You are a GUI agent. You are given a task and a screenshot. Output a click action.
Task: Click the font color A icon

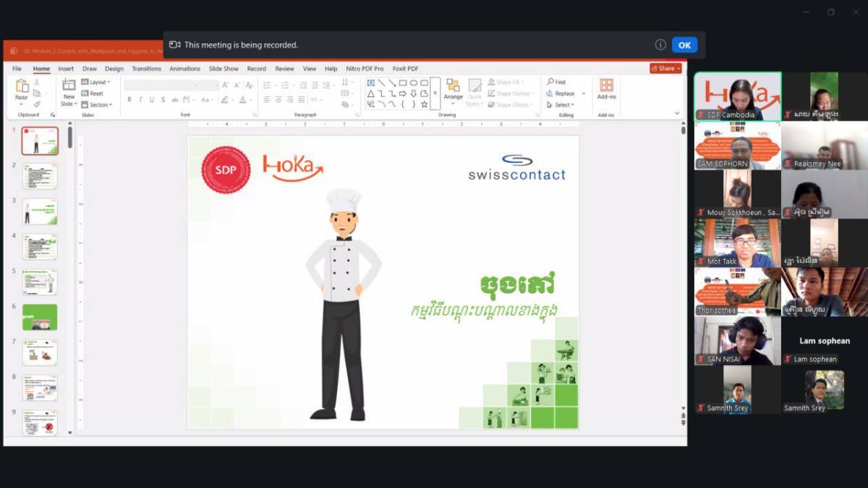242,99
